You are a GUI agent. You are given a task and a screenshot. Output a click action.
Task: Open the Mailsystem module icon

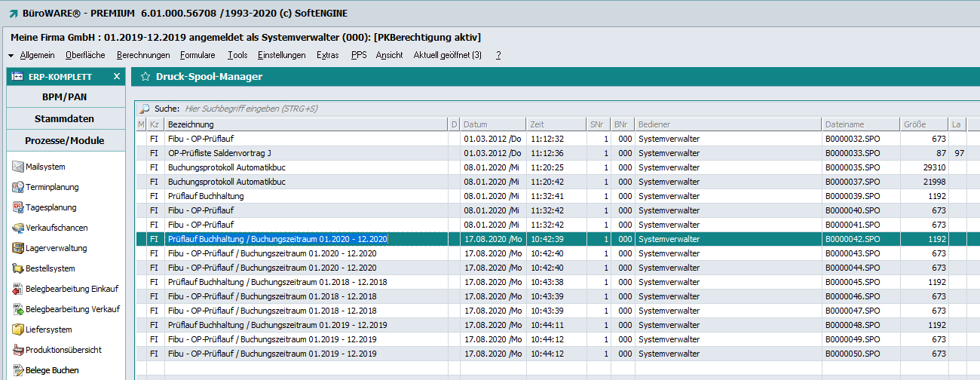pyautogui.click(x=19, y=167)
